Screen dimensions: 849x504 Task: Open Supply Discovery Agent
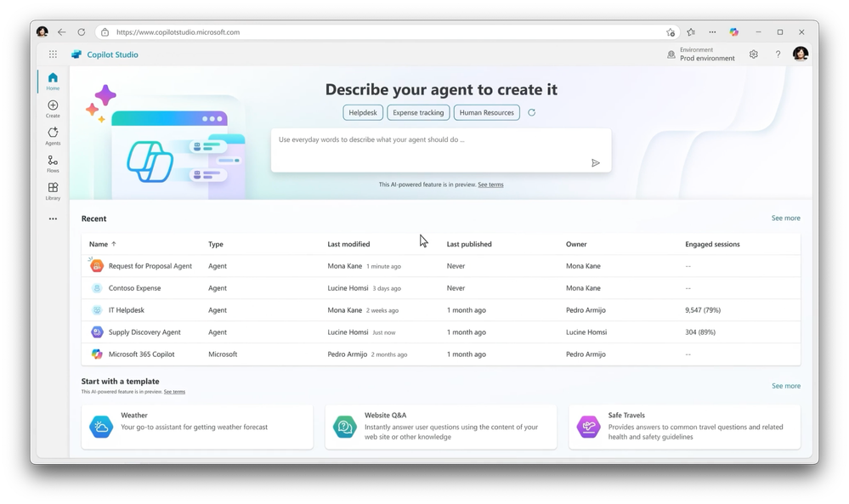(x=144, y=331)
